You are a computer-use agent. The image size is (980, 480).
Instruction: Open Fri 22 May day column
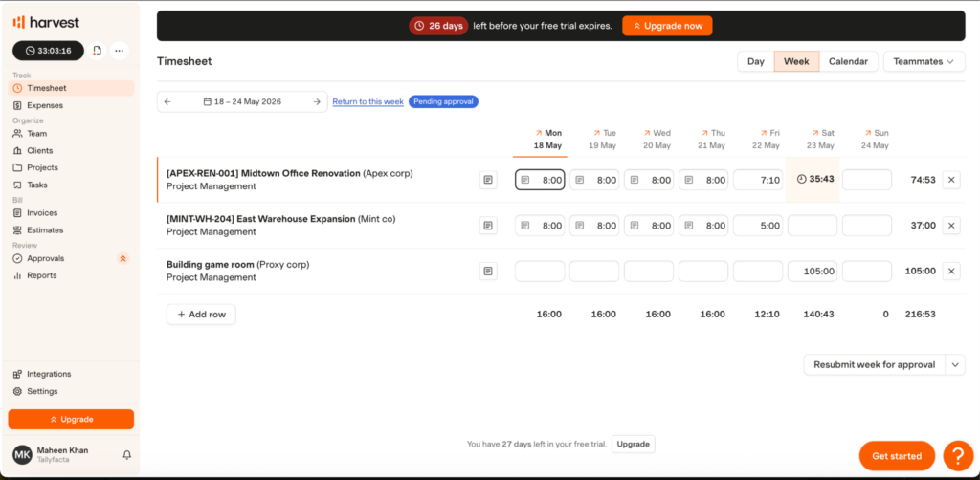tap(767, 140)
